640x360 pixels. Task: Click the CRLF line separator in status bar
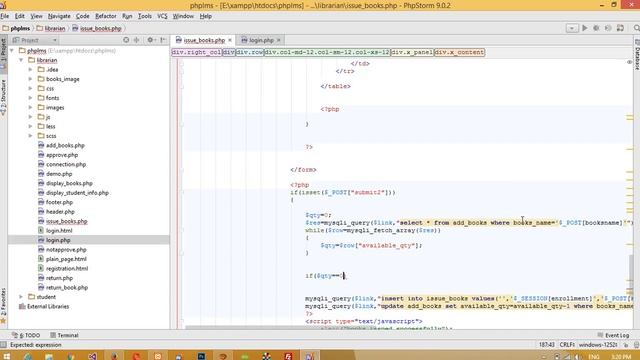pos(567,345)
